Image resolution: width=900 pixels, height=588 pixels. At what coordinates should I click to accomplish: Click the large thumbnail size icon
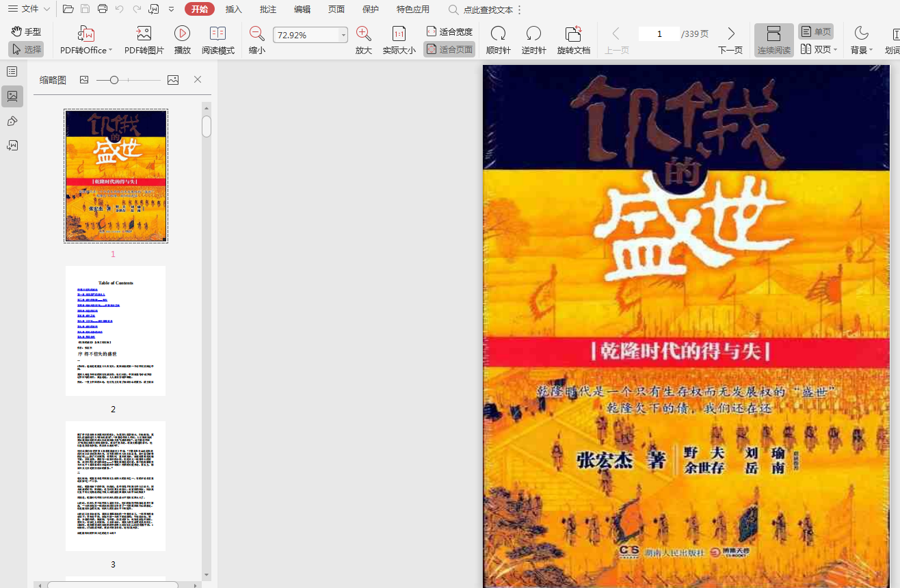coord(173,80)
